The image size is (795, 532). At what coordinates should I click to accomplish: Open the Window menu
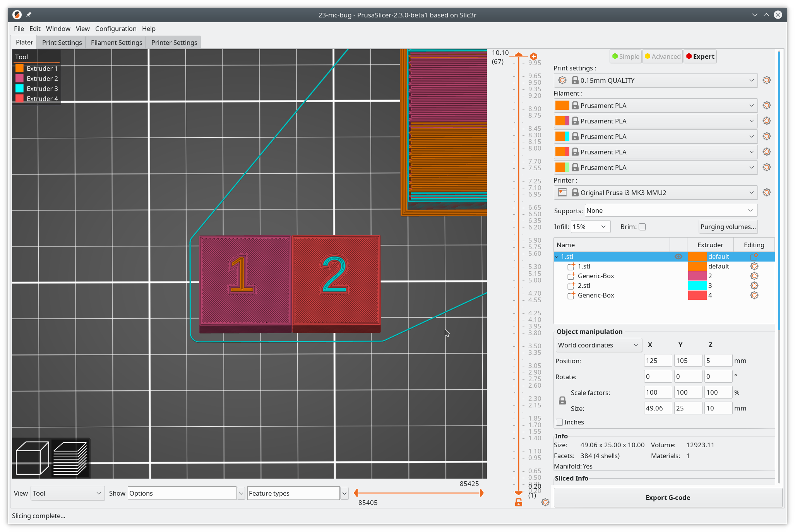(58, 29)
